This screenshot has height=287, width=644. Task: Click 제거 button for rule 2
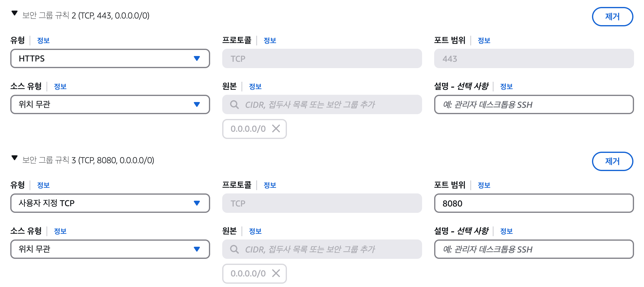point(612,17)
